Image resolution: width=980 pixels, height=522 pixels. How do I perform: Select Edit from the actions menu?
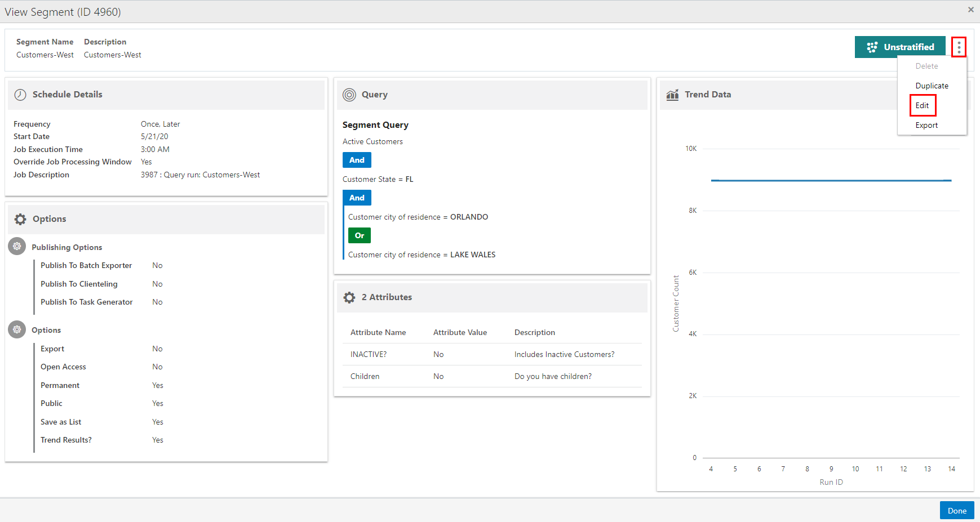tap(922, 105)
